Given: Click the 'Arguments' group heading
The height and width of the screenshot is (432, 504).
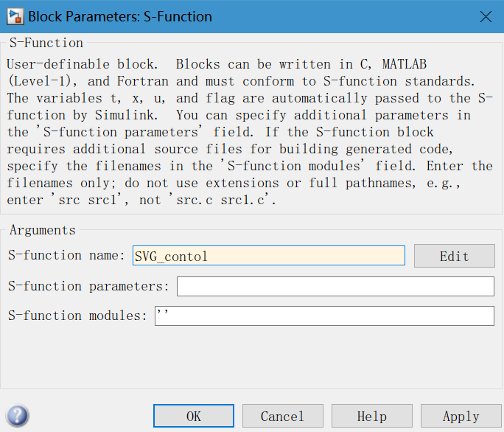Looking at the screenshot, I should click(42, 231).
